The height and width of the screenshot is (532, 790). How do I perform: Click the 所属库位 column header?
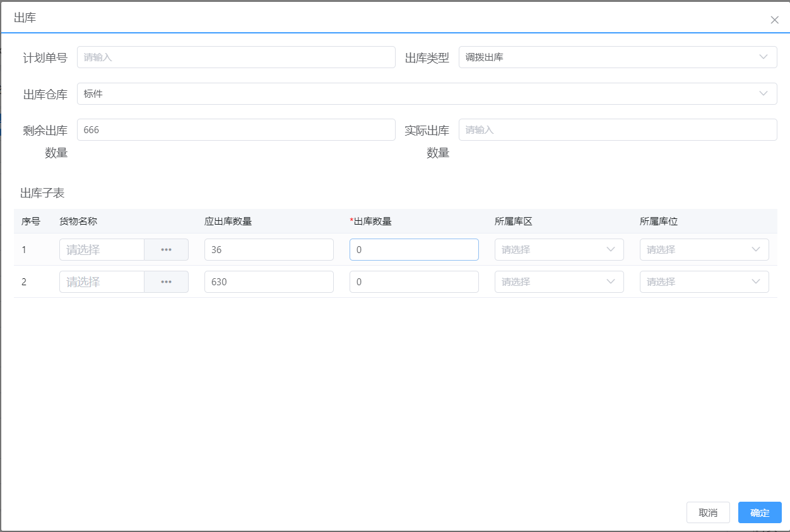pos(659,222)
